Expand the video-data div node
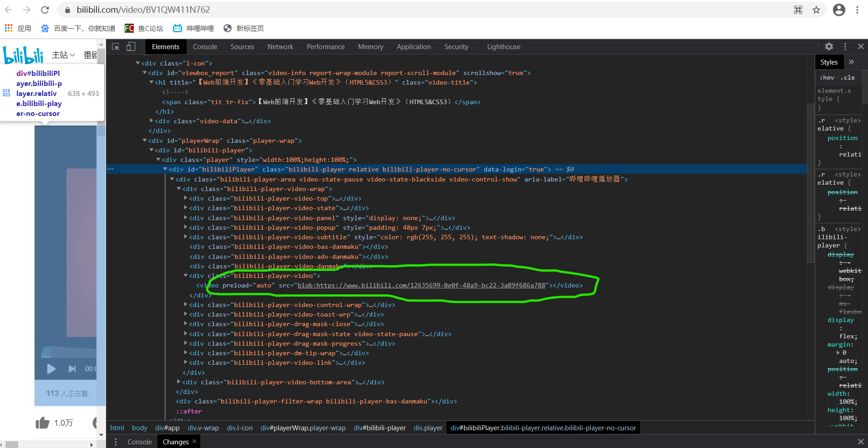The width and height of the screenshot is (868, 448). pos(152,121)
